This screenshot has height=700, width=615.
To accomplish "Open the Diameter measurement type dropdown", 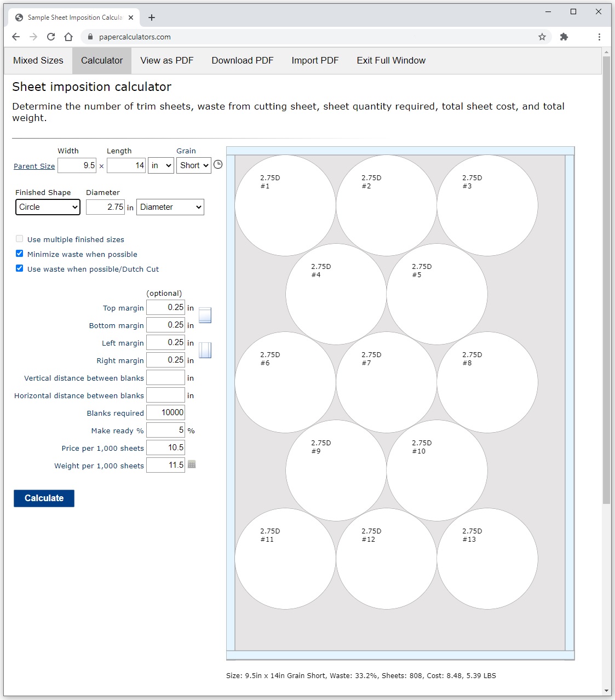I will [x=170, y=207].
